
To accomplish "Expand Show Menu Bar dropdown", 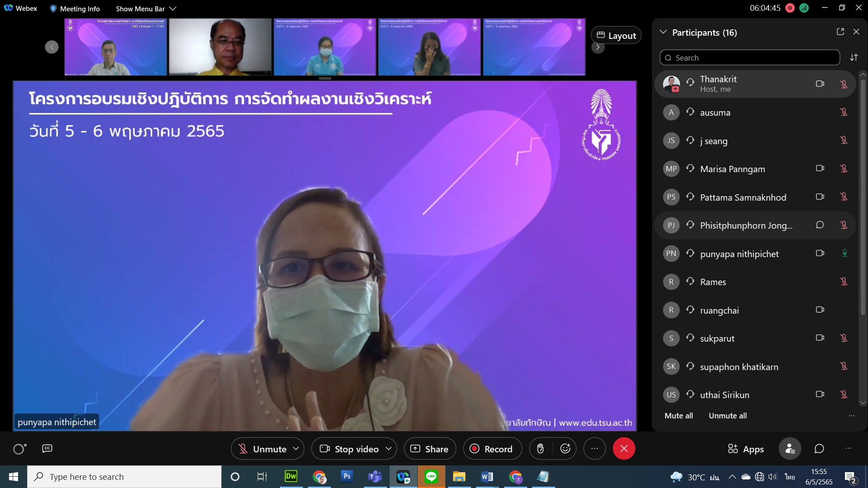I will pyautogui.click(x=146, y=9).
